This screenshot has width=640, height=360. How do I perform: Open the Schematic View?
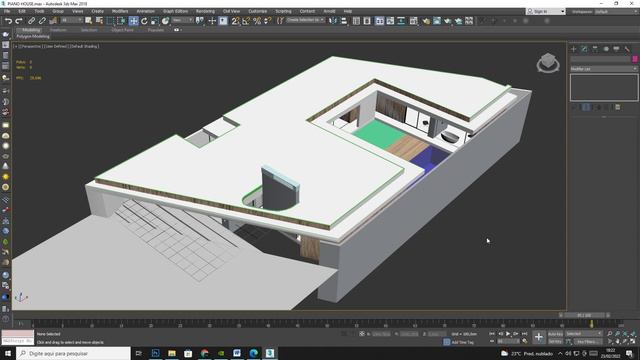point(401,21)
